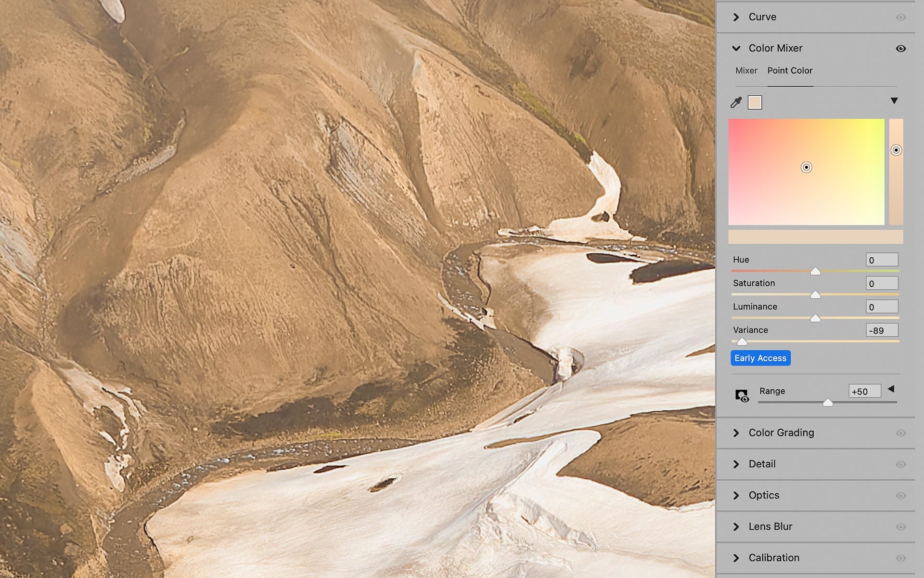Click the luminance strip picker handle
Screen dimensions: 924x578
[896, 150]
